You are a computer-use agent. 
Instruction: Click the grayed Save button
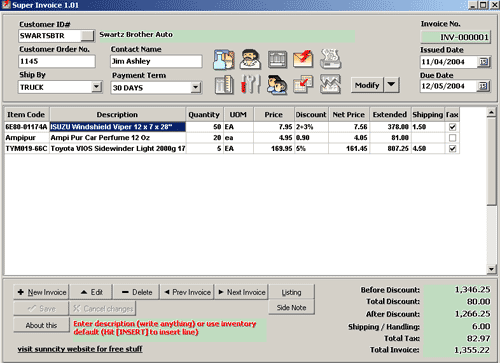pos(41,309)
